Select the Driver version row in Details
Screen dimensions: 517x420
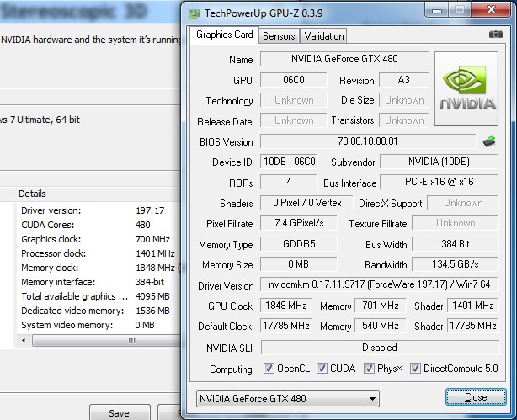pyautogui.click(x=99, y=210)
